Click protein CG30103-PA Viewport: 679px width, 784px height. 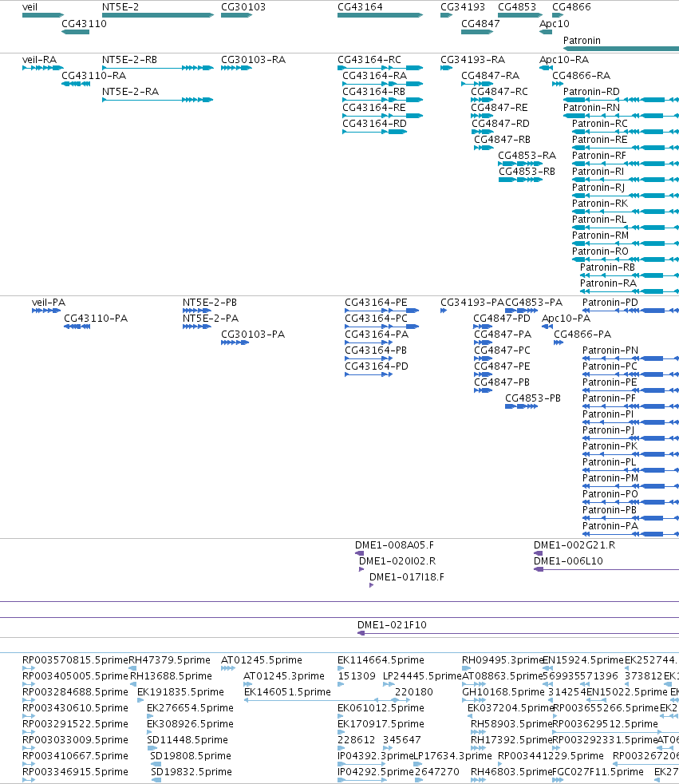click(253, 335)
